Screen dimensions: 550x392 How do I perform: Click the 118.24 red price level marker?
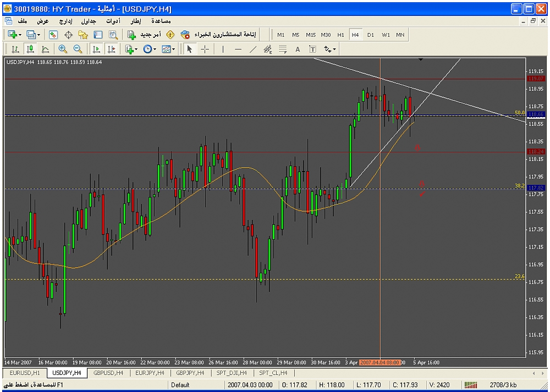click(x=536, y=151)
